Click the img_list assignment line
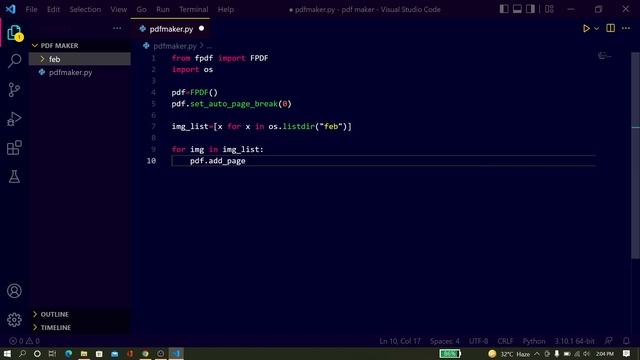Viewport: 640px width, 360px height. [261, 127]
